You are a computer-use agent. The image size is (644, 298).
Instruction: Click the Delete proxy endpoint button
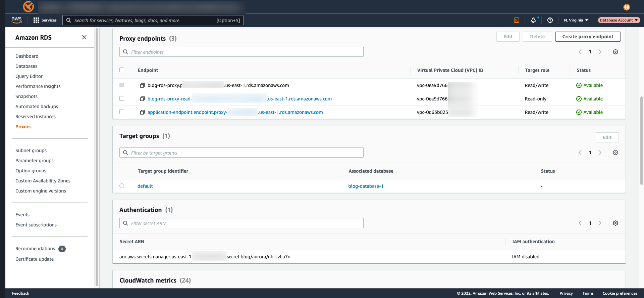537,37
